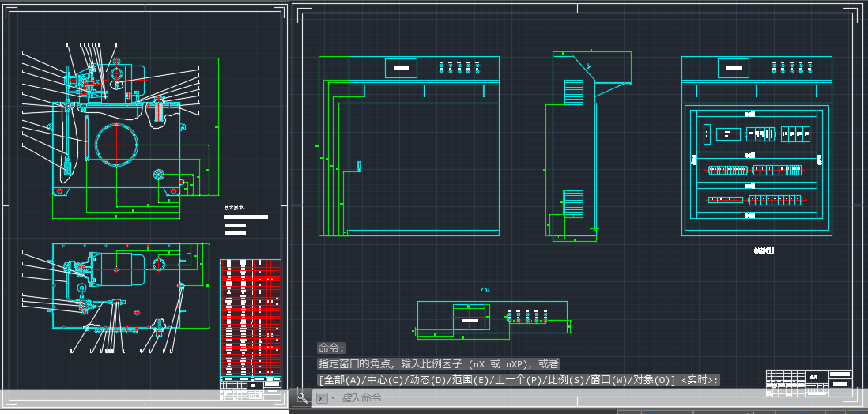The height and width of the screenshot is (414, 868).
Task: Choose the 中心(C) zoom option
Action: pos(385,380)
